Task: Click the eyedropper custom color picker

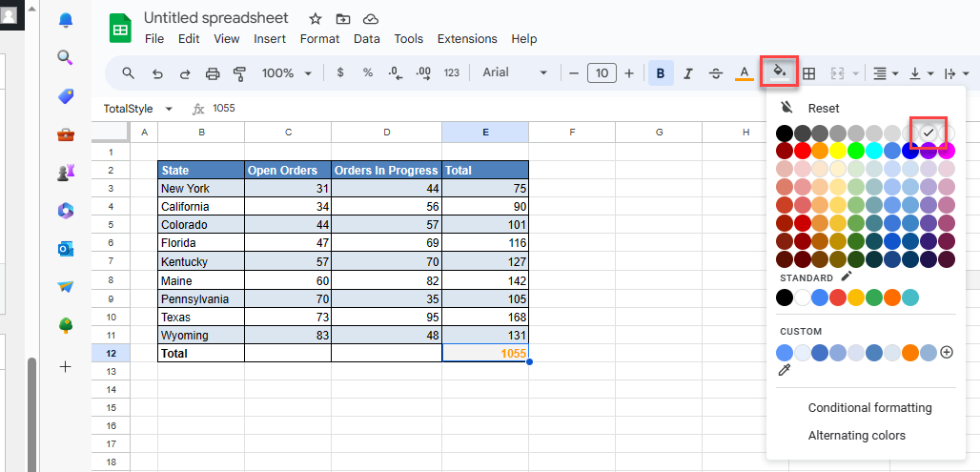Action: click(785, 370)
